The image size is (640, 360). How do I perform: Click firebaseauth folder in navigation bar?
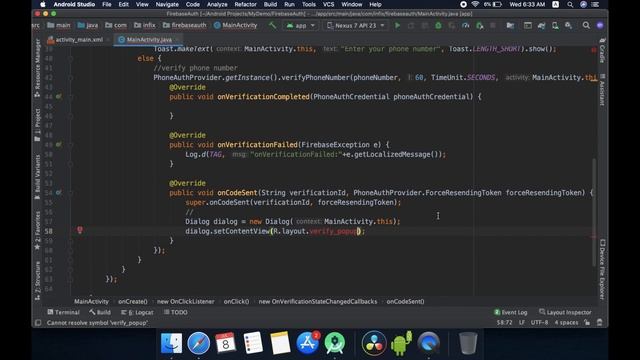(x=185, y=25)
